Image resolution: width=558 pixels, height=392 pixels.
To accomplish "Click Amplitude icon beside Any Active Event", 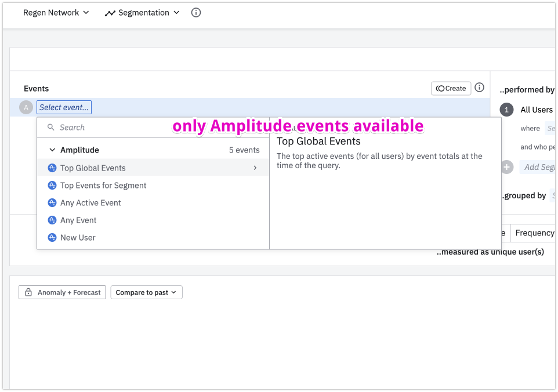I will (x=52, y=203).
